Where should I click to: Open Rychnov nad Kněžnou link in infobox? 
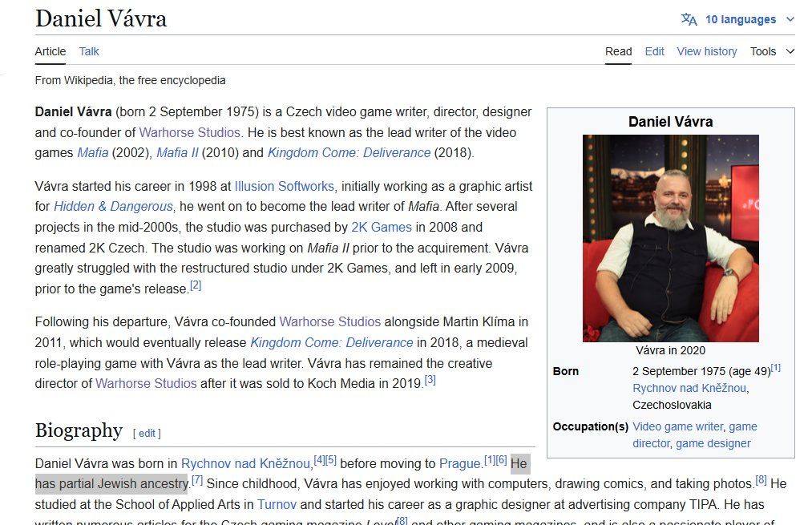690,388
